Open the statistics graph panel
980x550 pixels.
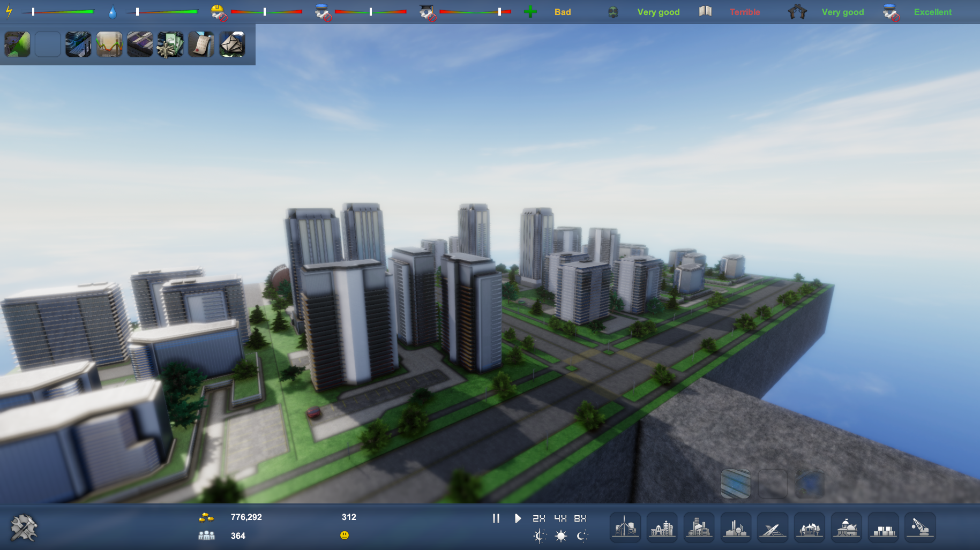pyautogui.click(x=109, y=44)
